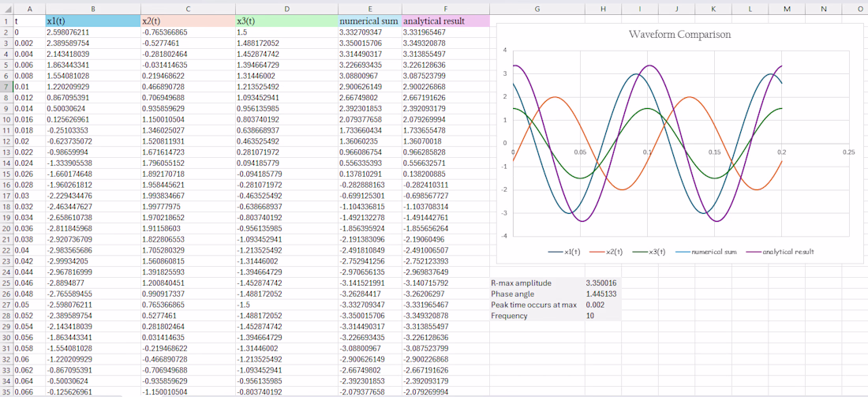The image size is (868, 397).
Task: Click cell B7 containing 1.220209929
Action: point(92,88)
